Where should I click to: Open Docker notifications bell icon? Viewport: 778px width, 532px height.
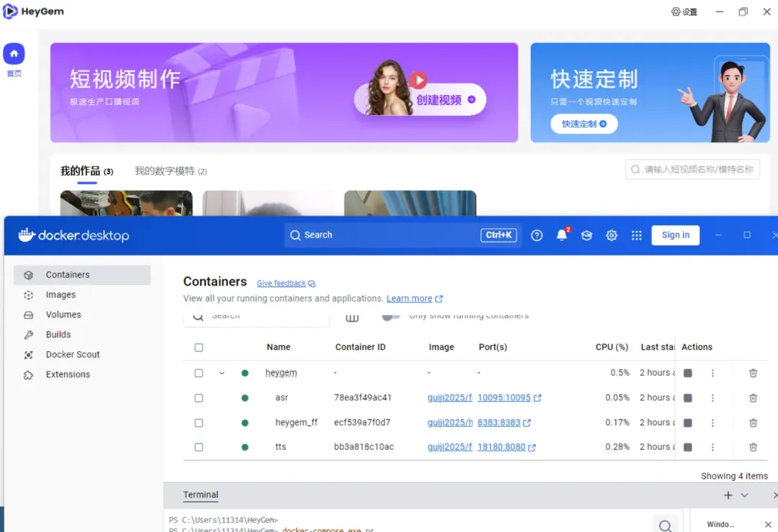pos(562,235)
